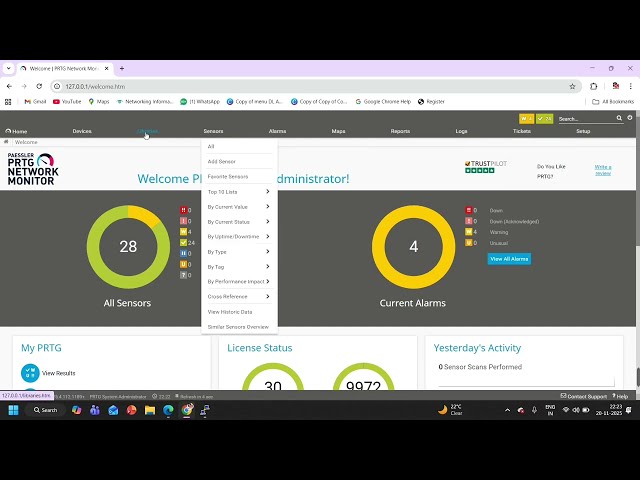The image size is (640, 480).
Task: Click the Current Alarms donut chart
Action: (x=413, y=247)
